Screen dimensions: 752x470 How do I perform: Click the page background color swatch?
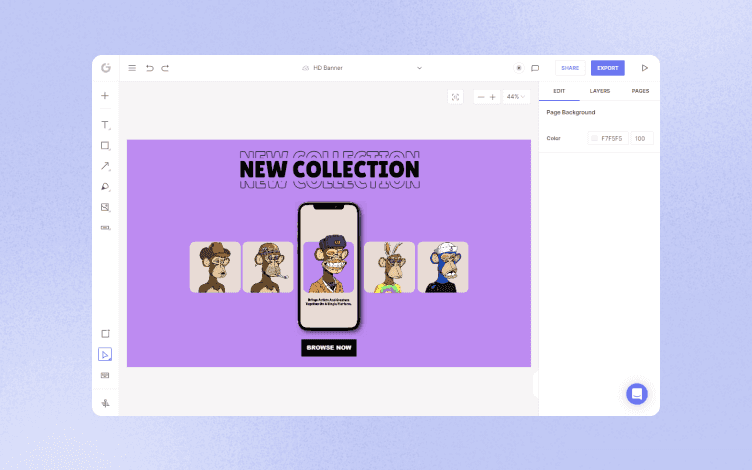(x=594, y=138)
